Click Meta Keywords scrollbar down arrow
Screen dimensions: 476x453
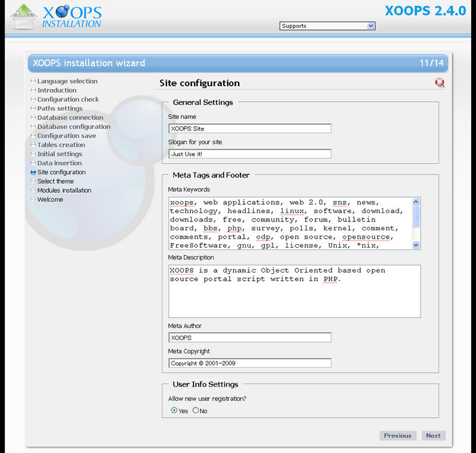pyautogui.click(x=416, y=245)
